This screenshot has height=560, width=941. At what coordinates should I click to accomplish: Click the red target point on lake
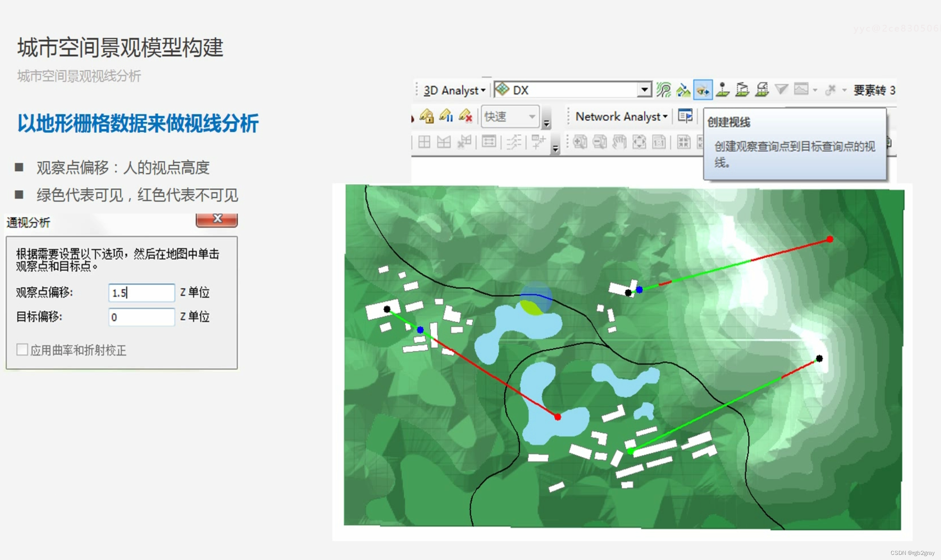tap(557, 417)
